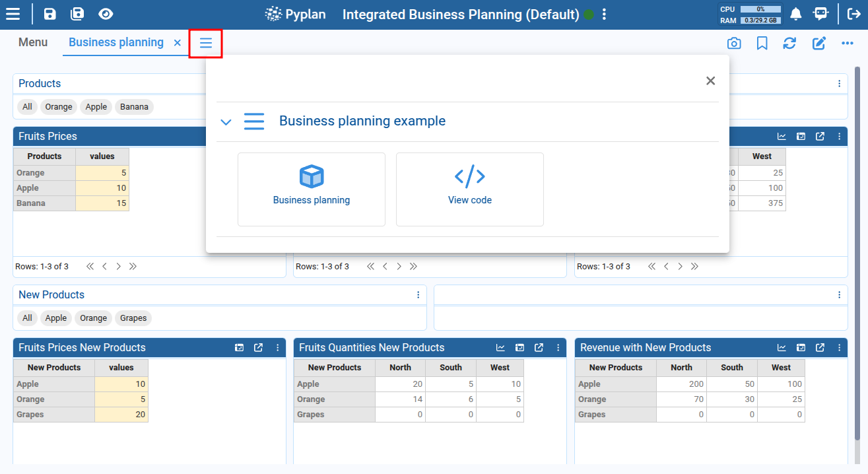
Task: Switch to the Menu tab
Action: coord(33,43)
